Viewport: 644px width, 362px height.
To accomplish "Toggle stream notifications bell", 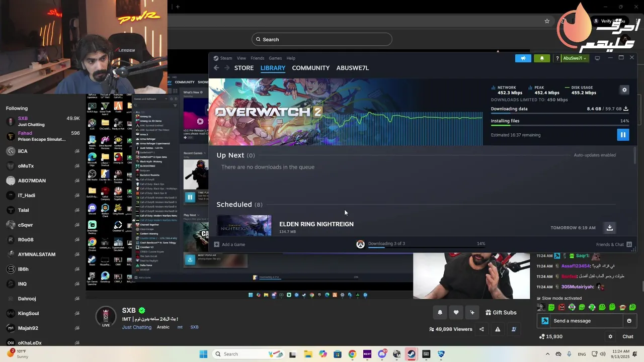I will pyautogui.click(x=440, y=312).
